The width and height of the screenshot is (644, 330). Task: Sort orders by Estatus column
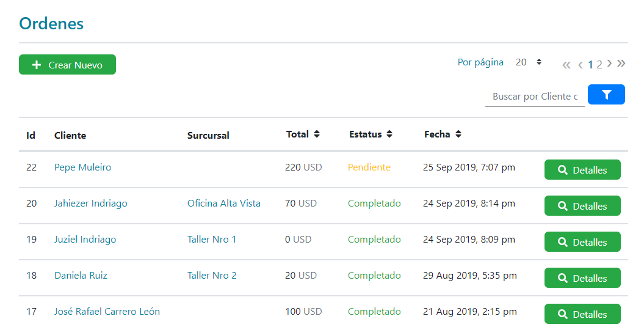(389, 134)
